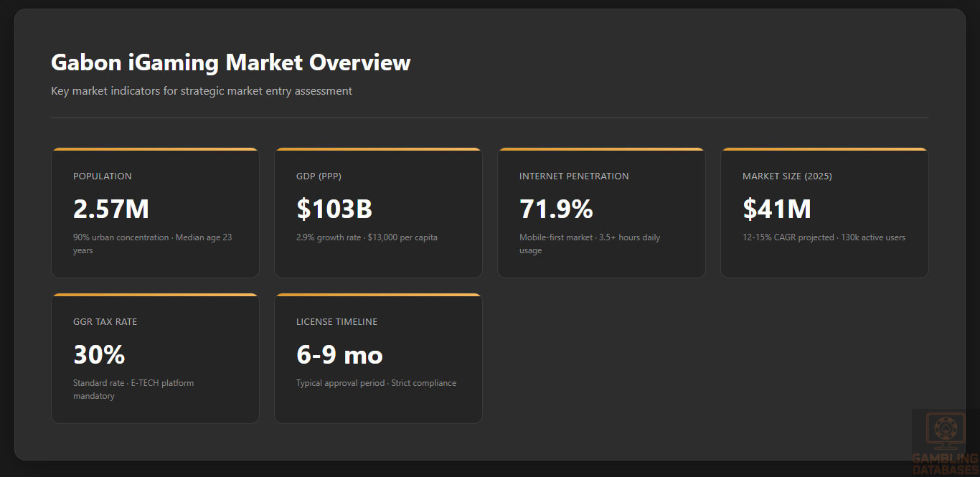Image resolution: width=980 pixels, height=477 pixels.
Task: Click the 6-9 mo timeline value
Action: tap(339, 354)
